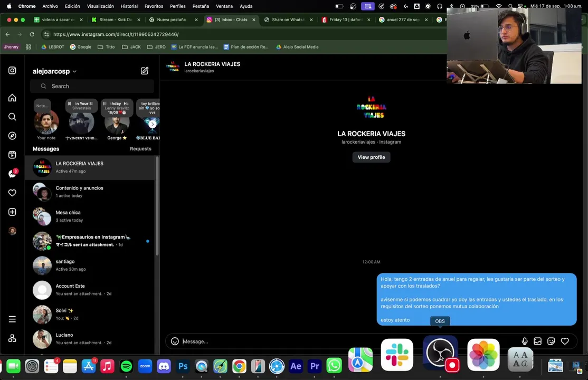Open the Plan de acción bookmark
This screenshot has width=588, height=380.
click(x=246, y=47)
